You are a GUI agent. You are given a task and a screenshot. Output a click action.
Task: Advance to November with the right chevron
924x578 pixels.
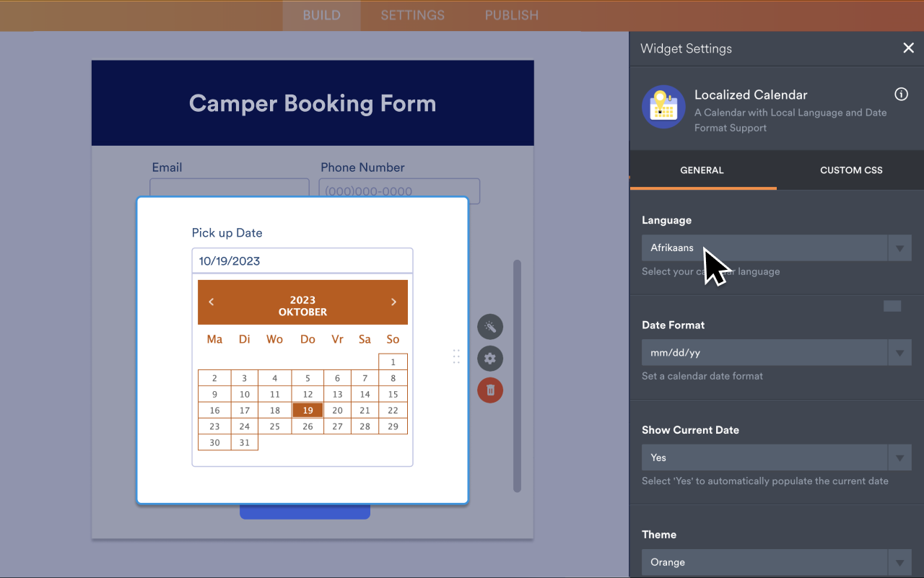(x=393, y=302)
